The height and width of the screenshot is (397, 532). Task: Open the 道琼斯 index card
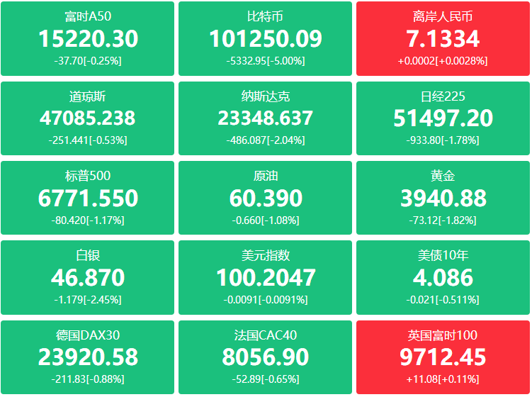click(x=87, y=118)
